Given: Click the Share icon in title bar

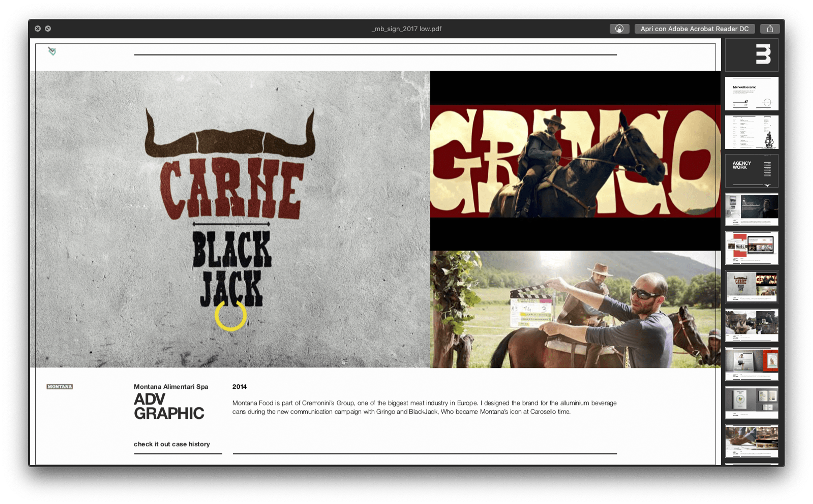Looking at the screenshot, I should coord(770,29).
